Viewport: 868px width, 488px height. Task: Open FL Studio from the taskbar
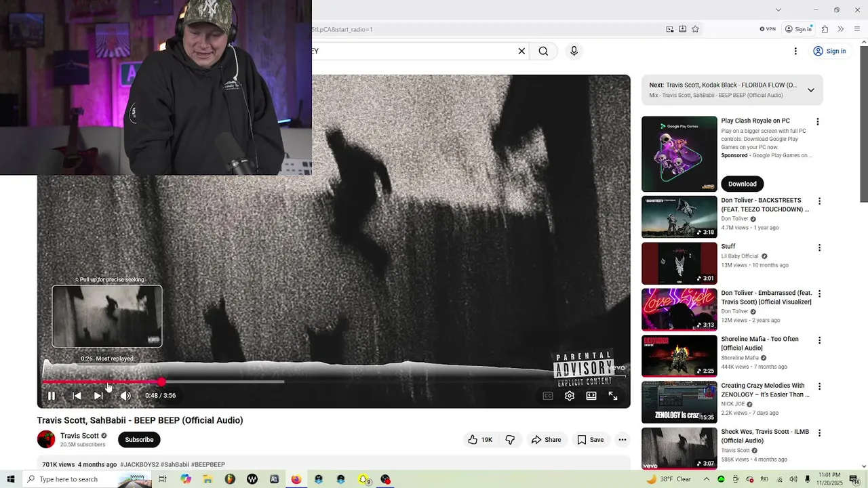230,479
